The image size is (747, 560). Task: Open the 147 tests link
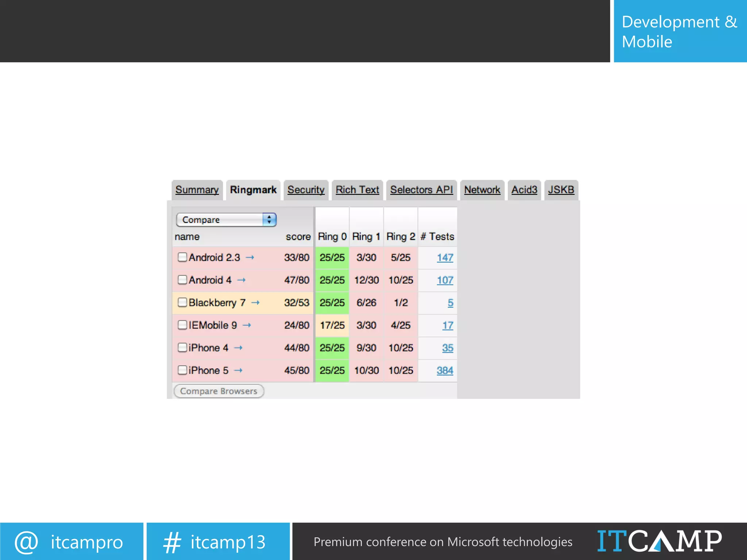pos(445,258)
